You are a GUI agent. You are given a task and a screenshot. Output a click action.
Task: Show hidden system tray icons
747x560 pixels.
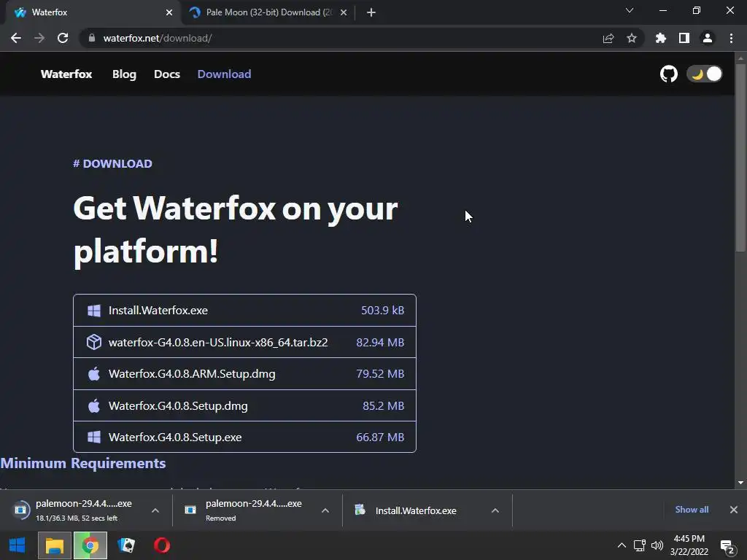point(622,545)
